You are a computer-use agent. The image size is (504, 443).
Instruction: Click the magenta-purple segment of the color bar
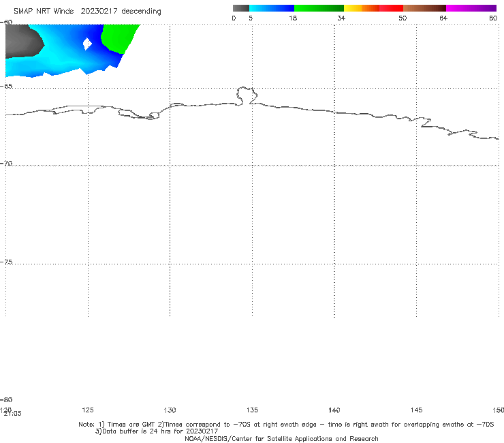point(471,8)
